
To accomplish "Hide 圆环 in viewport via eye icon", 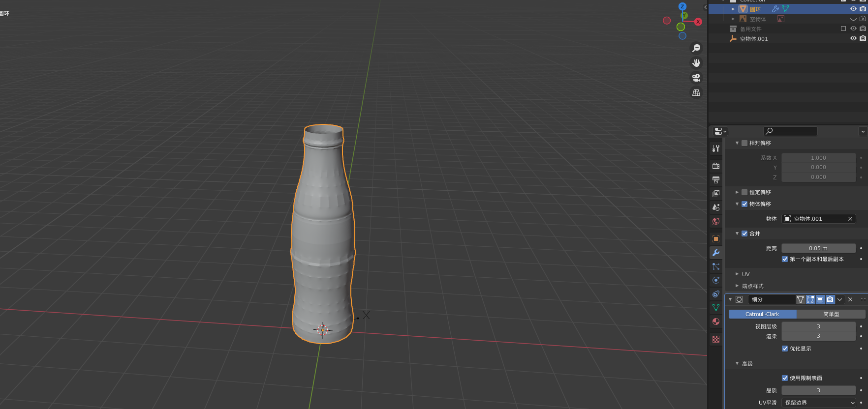I will click(x=854, y=9).
